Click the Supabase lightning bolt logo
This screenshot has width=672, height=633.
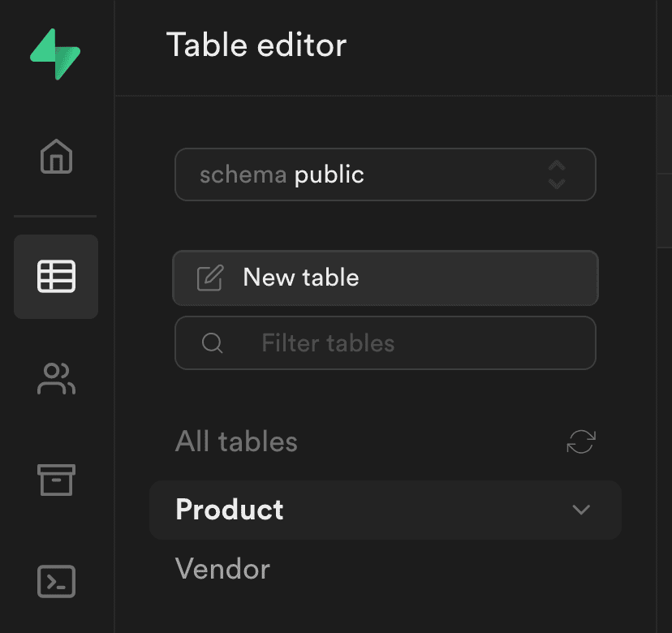[56, 54]
